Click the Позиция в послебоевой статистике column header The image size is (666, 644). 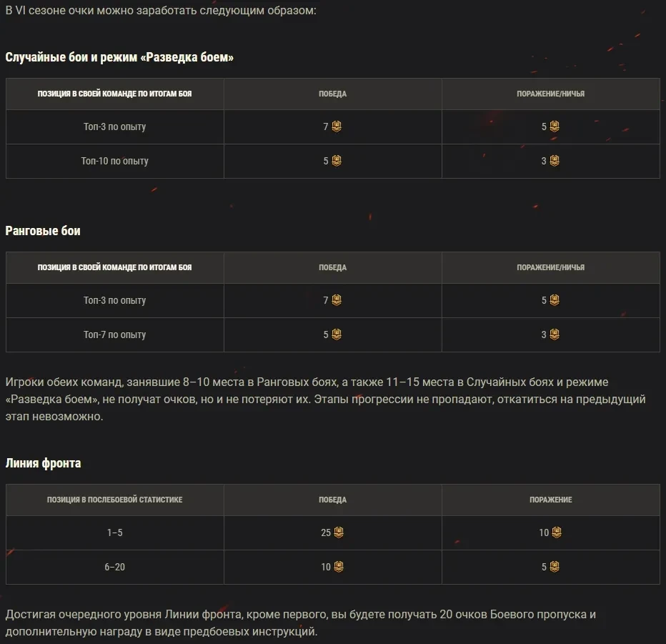(115, 500)
